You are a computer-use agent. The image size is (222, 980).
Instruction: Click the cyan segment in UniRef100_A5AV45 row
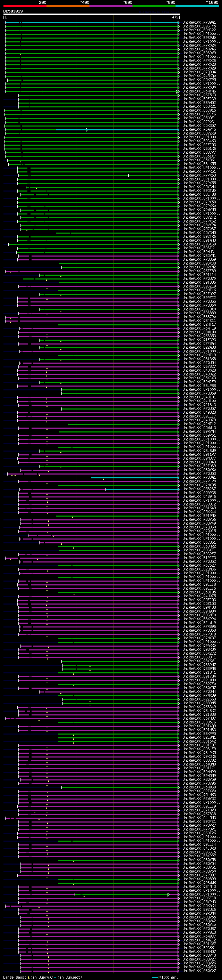[117, 130]
